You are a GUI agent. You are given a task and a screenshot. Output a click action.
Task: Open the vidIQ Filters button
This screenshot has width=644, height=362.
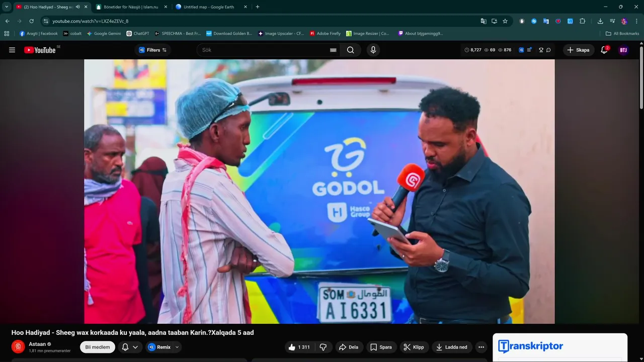click(x=152, y=50)
